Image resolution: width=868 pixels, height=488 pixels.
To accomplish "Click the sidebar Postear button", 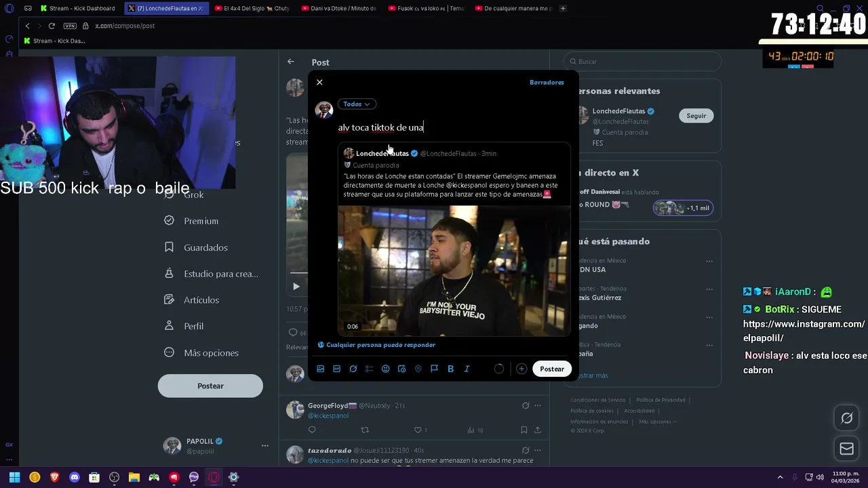I will click(210, 386).
